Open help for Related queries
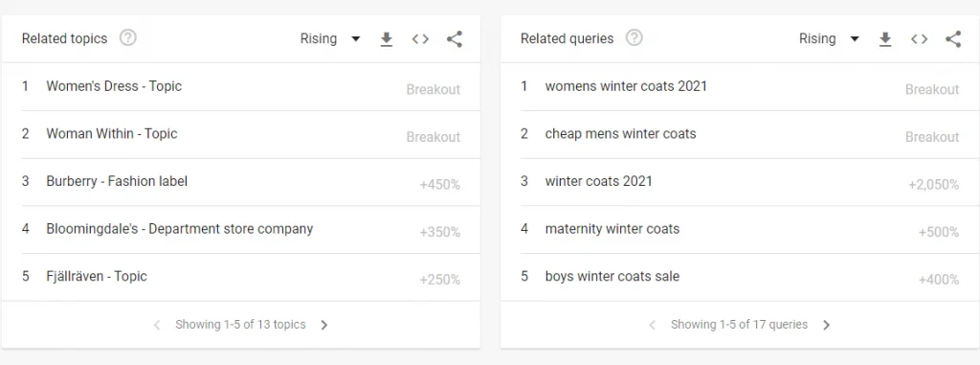This screenshot has height=365, width=980. pos(634,38)
